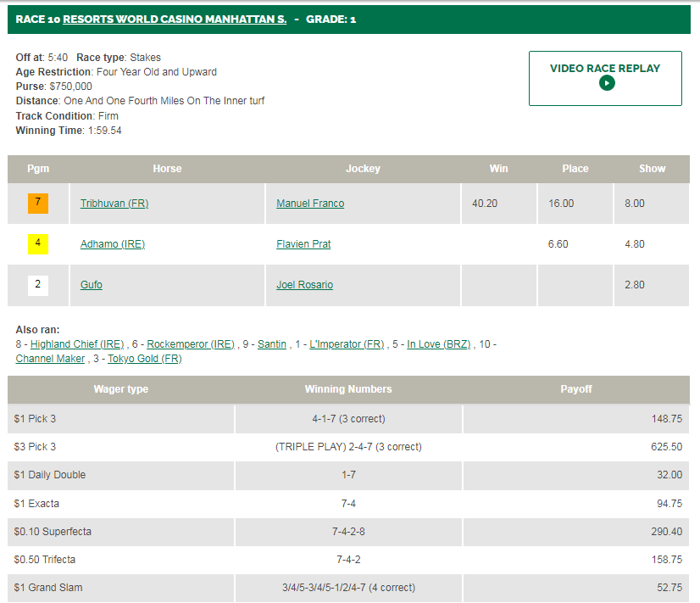Click the Payoff column header

point(576,389)
